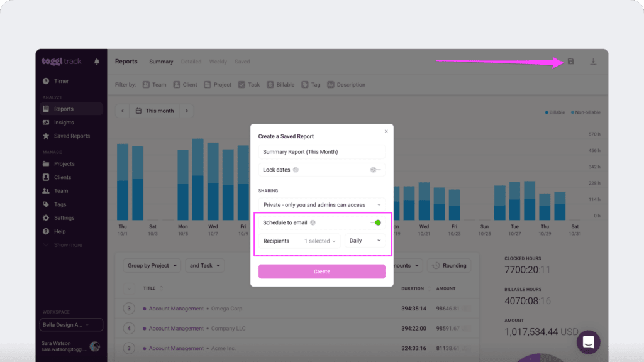The height and width of the screenshot is (362, 644).
Task: Click info icon beside Schedule to email
Action: click(x=313, y=222)
